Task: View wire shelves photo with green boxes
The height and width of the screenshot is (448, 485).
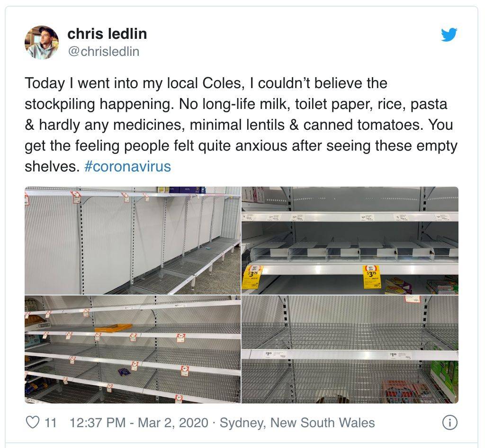Action: [350, 349]
